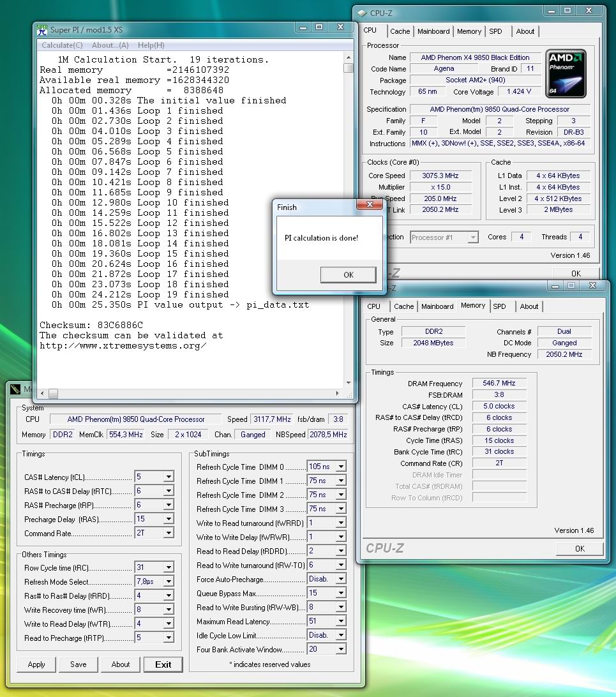Expand Refresh Cycle Time DIMM 3 dropdown

tap(341, 509)
